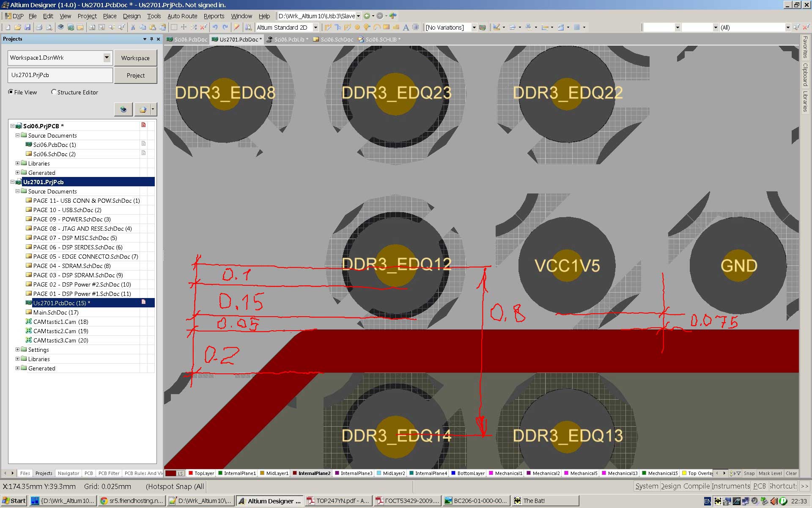Toggle the LS layer set button

click(181, 473)
